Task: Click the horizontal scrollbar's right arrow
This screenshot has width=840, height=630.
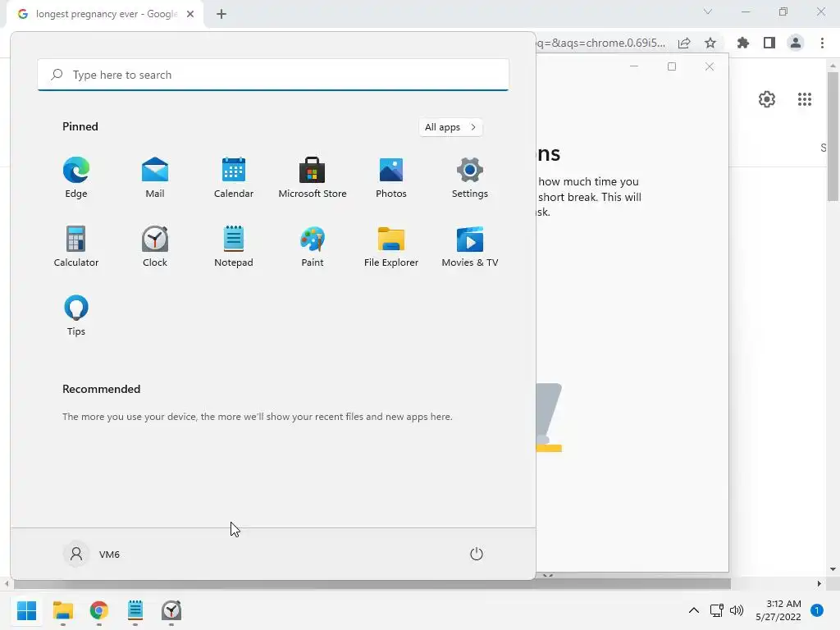Action: tap(819, 583)
